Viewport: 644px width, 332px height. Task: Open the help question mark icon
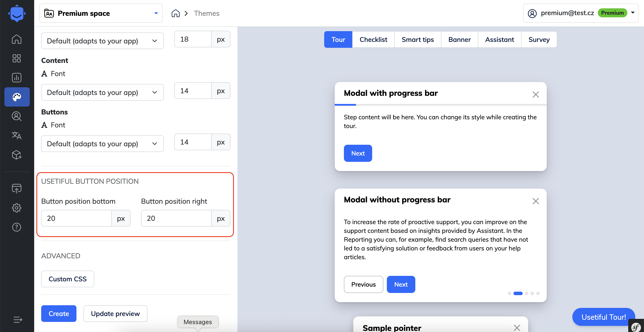pos(17,227)
